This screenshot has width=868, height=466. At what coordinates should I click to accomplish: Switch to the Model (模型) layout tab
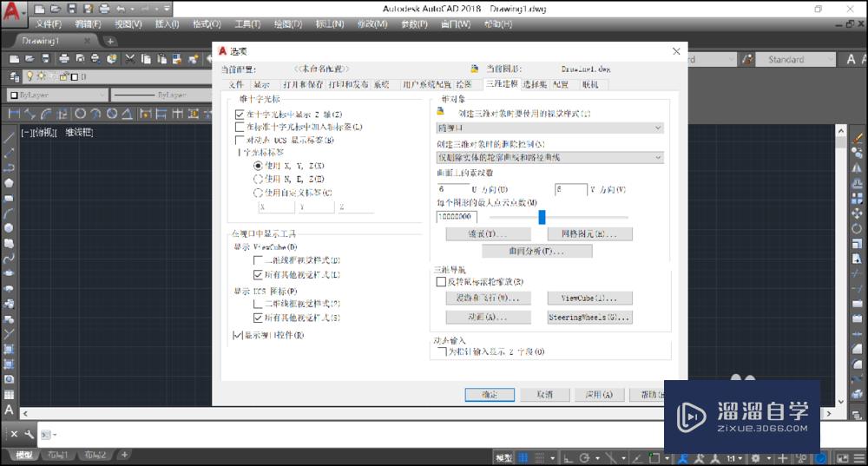point(23,455)
